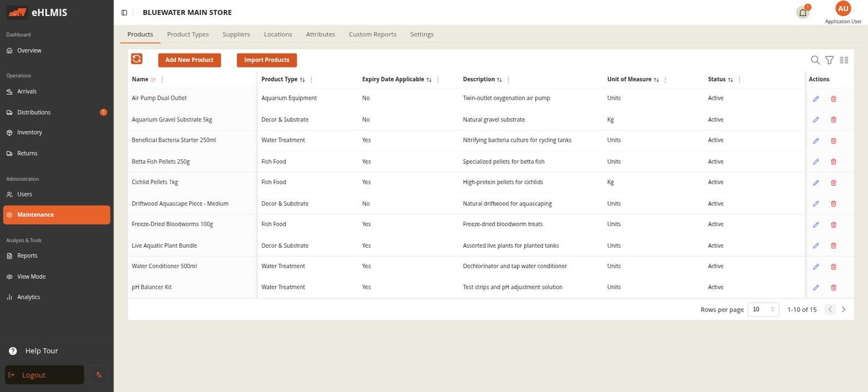The width and height of the screenshot is (868, 392).
Task: Delete the Air Pump Dual Outlet product
Action: click(x=833, y=98)
